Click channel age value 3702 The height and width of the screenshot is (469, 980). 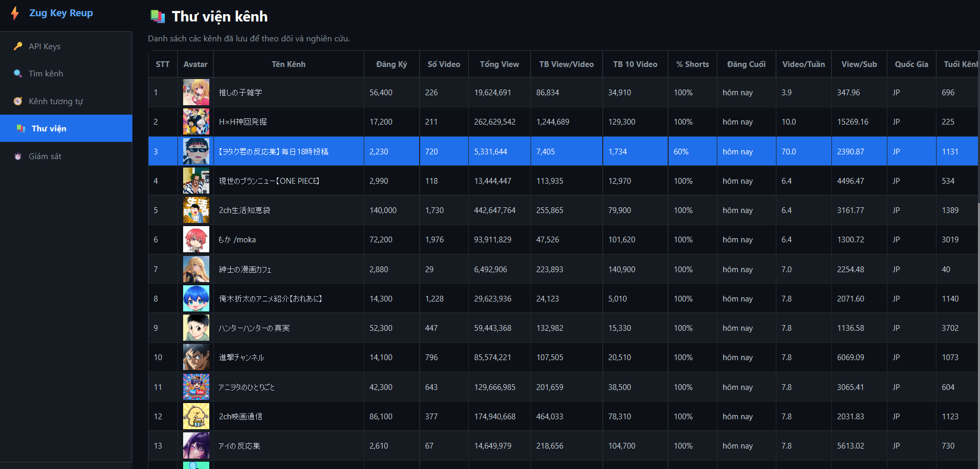click(x=950, y=328)
